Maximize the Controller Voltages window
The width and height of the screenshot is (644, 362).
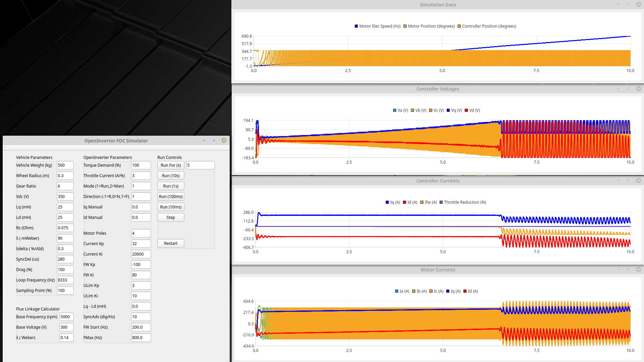(628, 89)
